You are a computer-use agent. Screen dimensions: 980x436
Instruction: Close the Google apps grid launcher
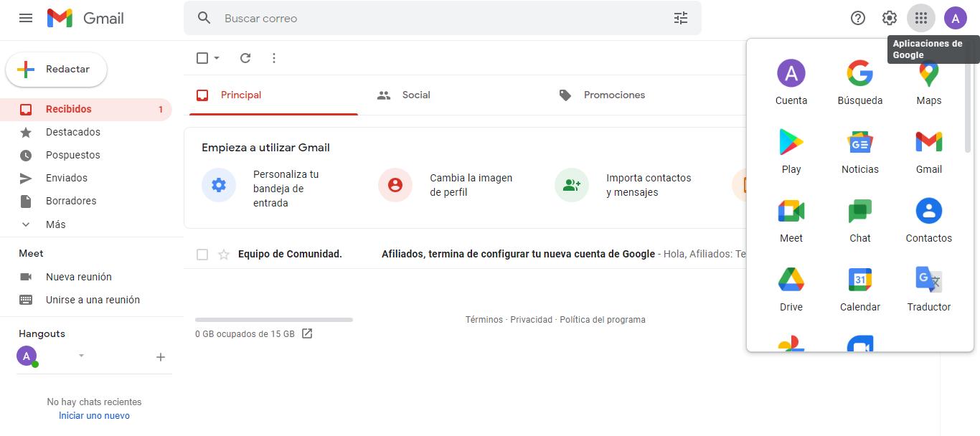click(x=921, y=18)
